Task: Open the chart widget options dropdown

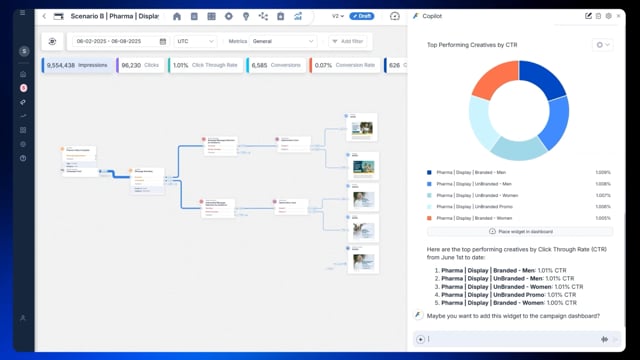Action: tap(602, 45)
